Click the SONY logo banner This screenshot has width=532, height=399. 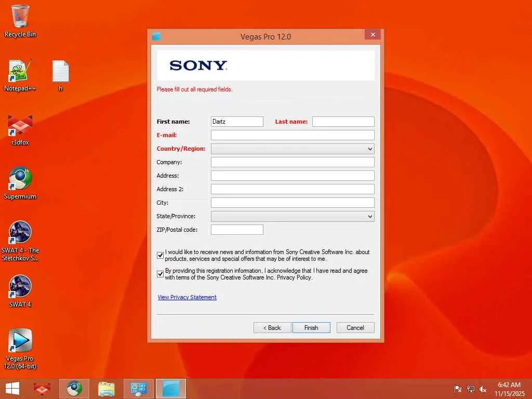[x=265, y=65]
